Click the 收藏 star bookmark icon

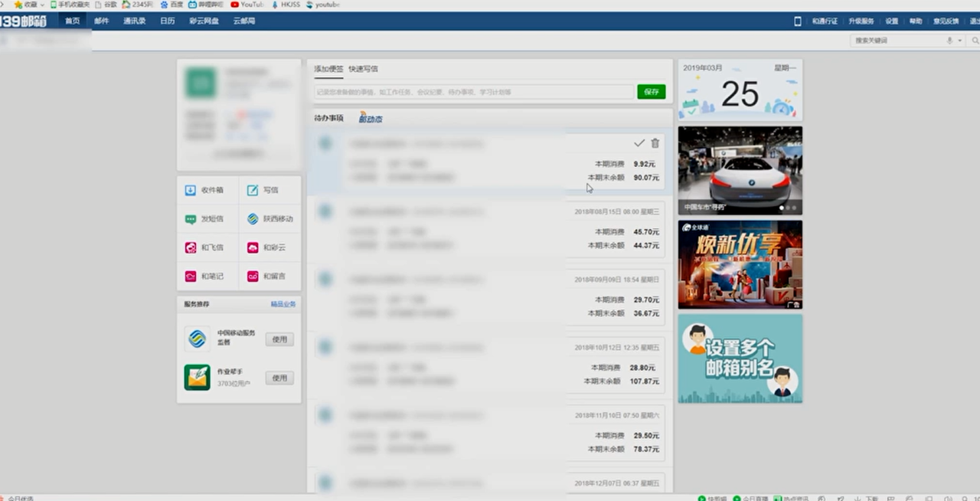click(18, 5)
